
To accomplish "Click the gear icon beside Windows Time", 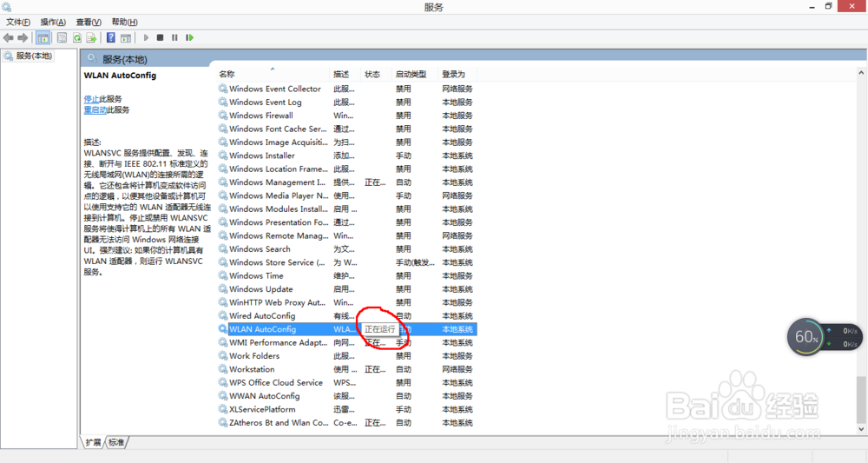I will [x=222, y=276].
